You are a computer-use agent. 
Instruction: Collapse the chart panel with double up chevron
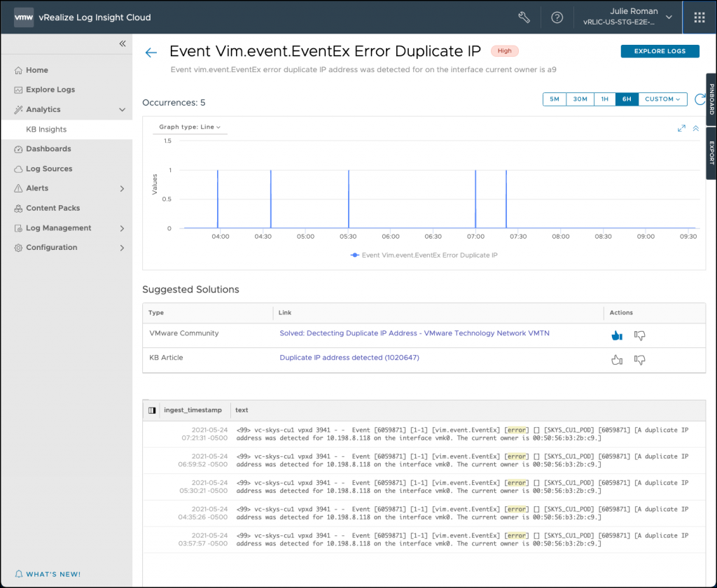click(x=696, y=128)
